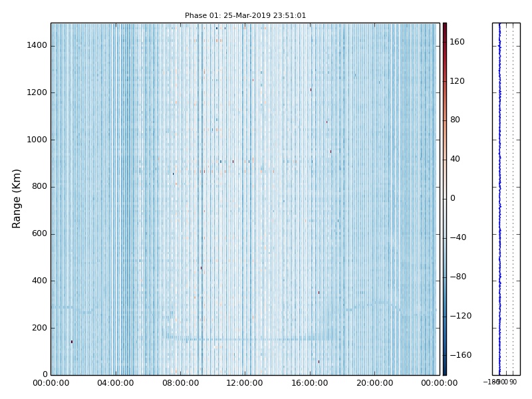Screen dimensions: 532x399
Task: Click the 1400 range tick label
Action: [37, 45]
